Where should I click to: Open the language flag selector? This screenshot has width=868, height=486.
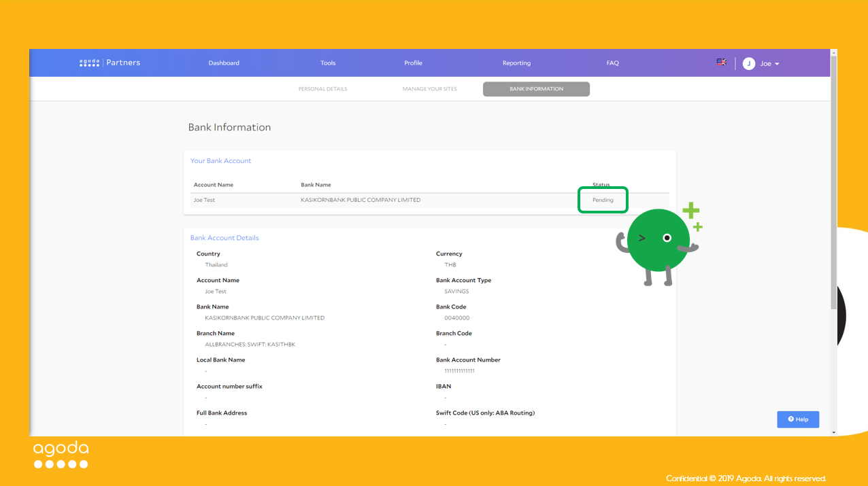[x=721, y=62]
